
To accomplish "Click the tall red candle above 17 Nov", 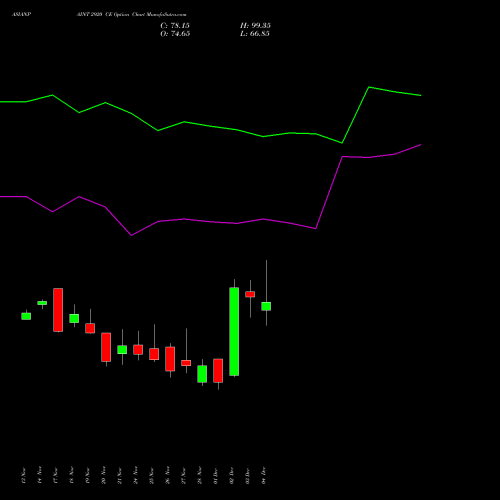I will [58, 310].
